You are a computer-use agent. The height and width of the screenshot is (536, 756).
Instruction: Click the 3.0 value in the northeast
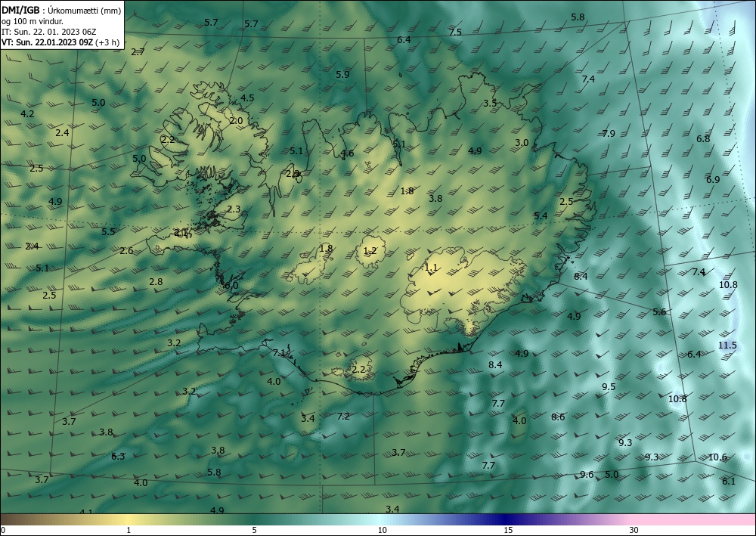pos(522,143)
